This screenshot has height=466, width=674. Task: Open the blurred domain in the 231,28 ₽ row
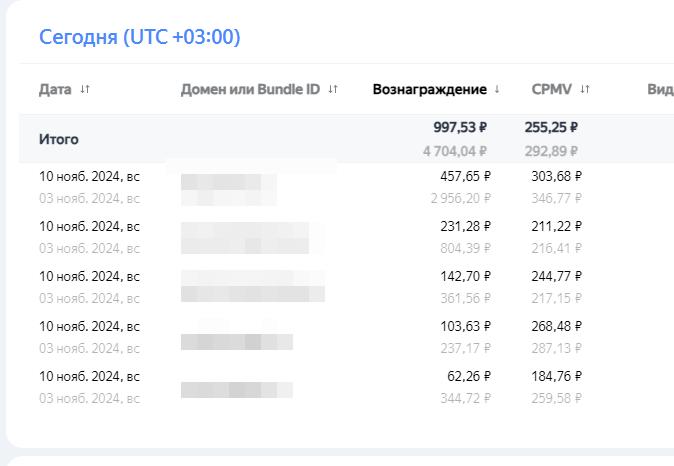(x=245, y=237)
